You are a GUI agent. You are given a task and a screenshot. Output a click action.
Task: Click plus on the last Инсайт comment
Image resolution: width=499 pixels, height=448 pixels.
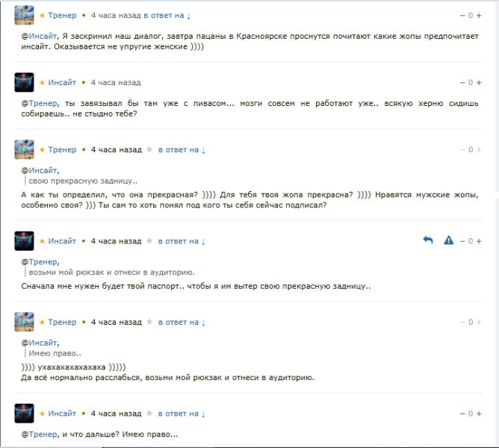pos(479,414)
